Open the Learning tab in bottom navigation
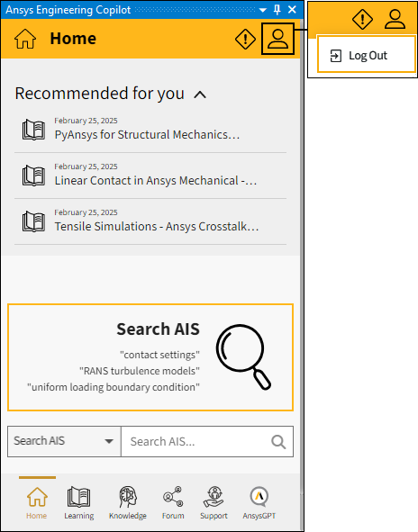This screenshot has width=418, height=532. coord(78,503)
